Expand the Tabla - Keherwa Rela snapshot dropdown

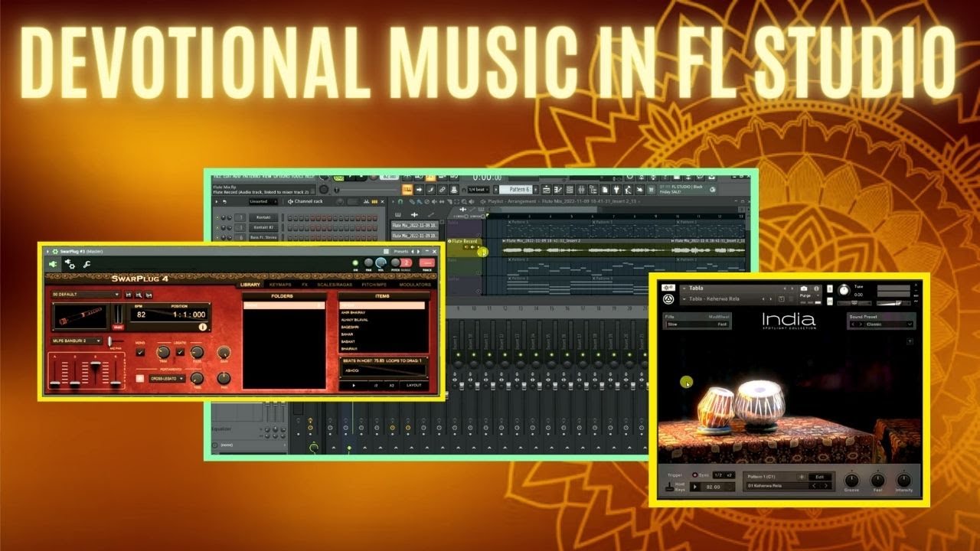[x=683, y=299]
